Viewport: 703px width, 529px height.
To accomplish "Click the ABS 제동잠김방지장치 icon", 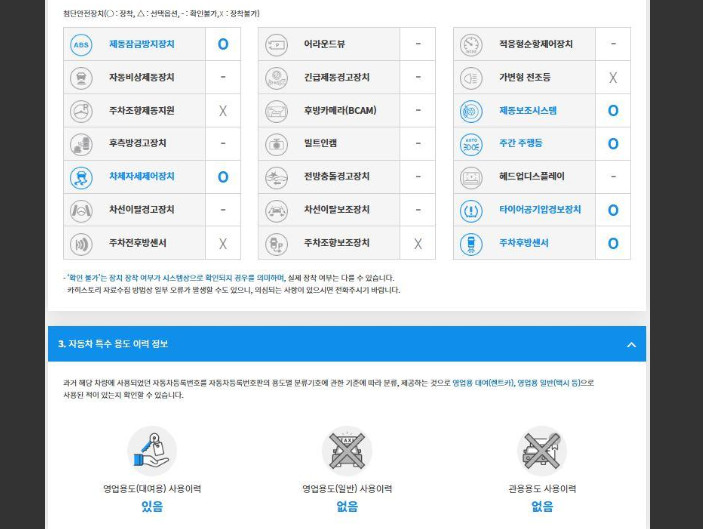I will click(x=81, y=45).
